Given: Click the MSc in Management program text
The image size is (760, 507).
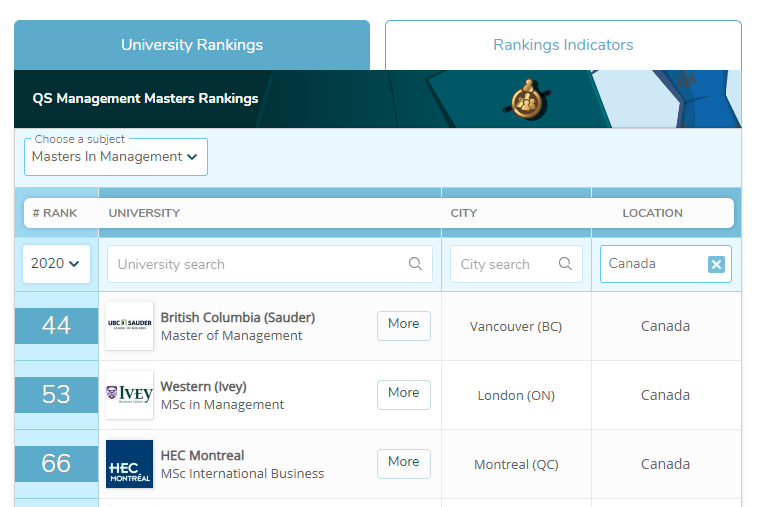Looking at the screenshot, I should click(222, 404).
